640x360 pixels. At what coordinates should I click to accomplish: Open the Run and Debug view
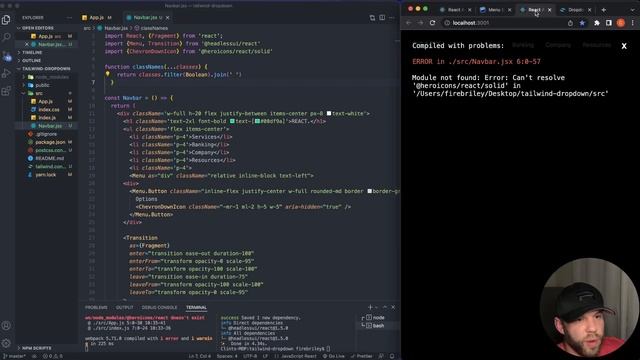(6, 73)
